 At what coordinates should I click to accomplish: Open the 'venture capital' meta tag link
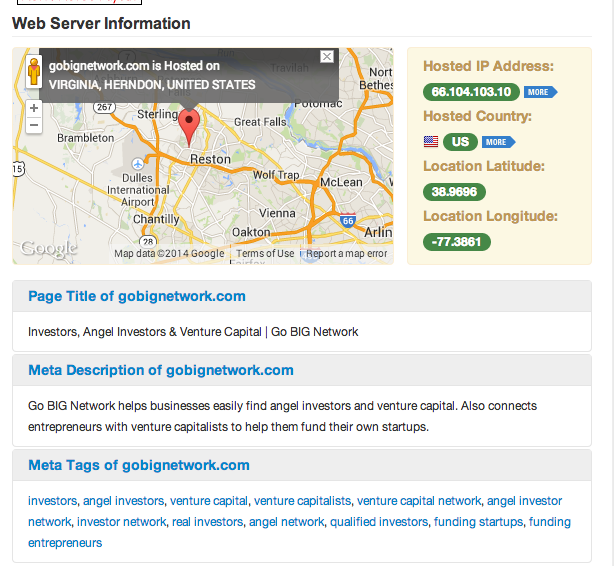pyautogui.click(x=209, y=501)
